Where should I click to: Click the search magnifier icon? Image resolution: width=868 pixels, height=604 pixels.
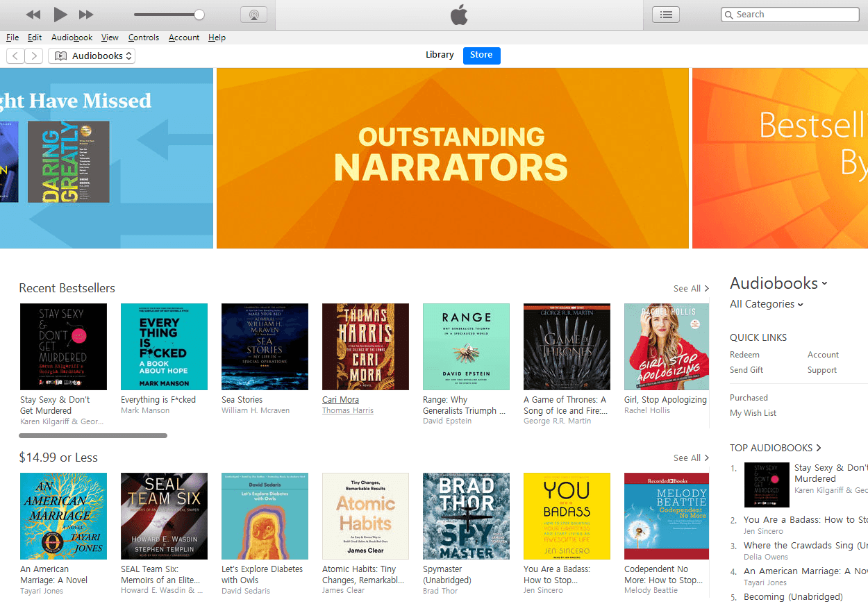[x=729, y=15]
